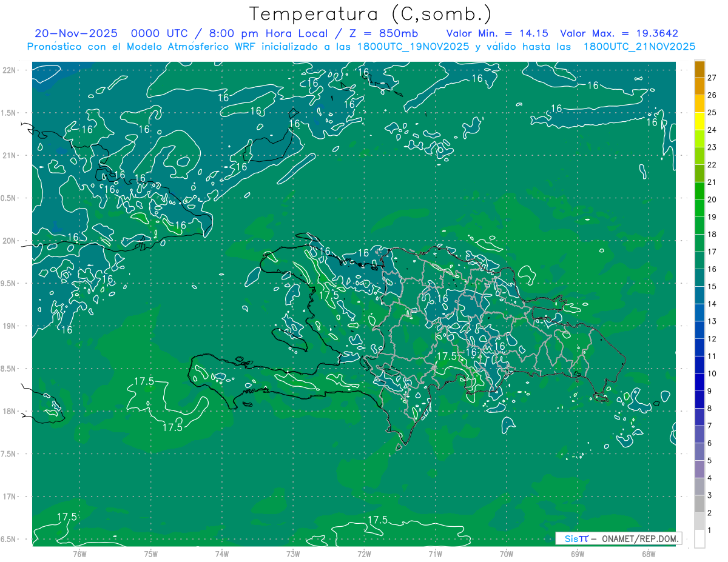Click the '17' color scale label
728x562 pixels.
click(x=712, y=252)
